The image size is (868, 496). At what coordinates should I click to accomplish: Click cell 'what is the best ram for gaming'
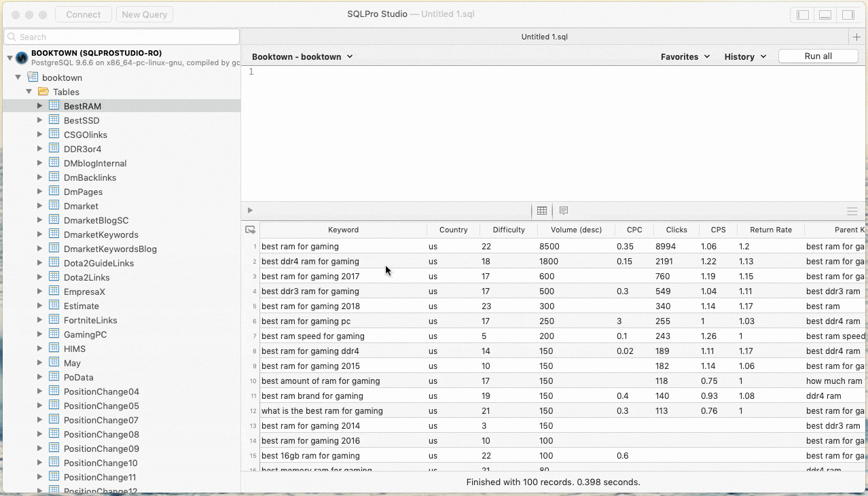(322, 411)
